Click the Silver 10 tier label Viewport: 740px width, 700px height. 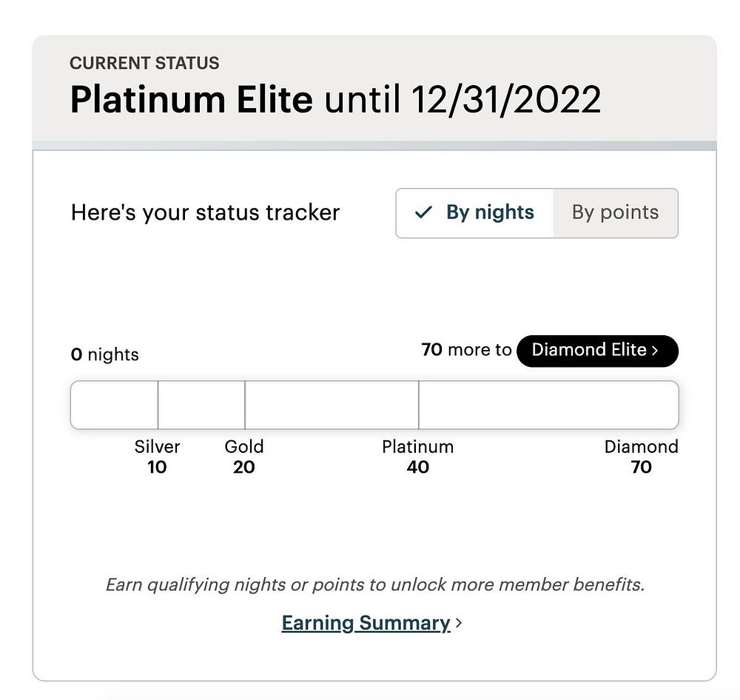coord(157,457)
